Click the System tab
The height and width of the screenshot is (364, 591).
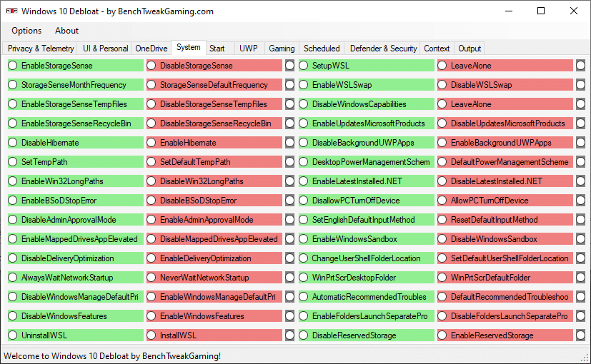click(x=189, y=47)
